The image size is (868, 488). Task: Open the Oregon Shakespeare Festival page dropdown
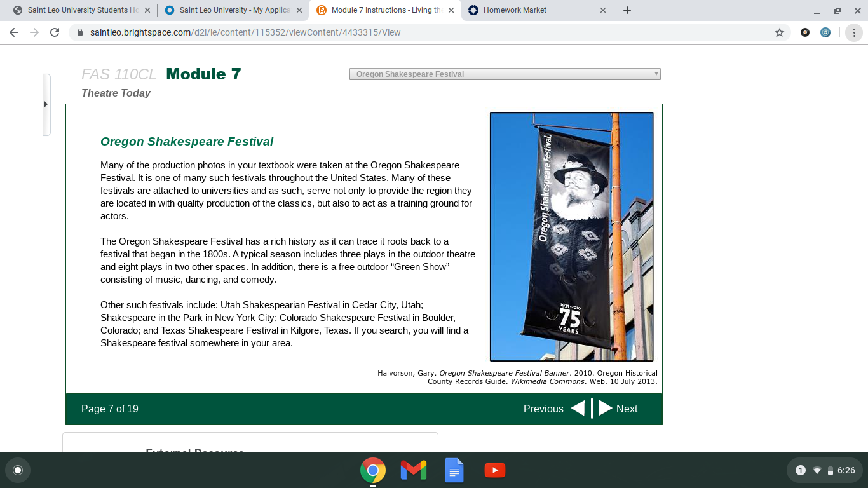point(505,74)
